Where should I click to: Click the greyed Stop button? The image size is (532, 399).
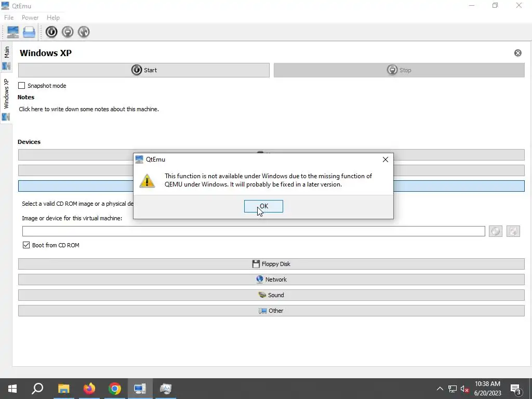(x=399, y=70)
